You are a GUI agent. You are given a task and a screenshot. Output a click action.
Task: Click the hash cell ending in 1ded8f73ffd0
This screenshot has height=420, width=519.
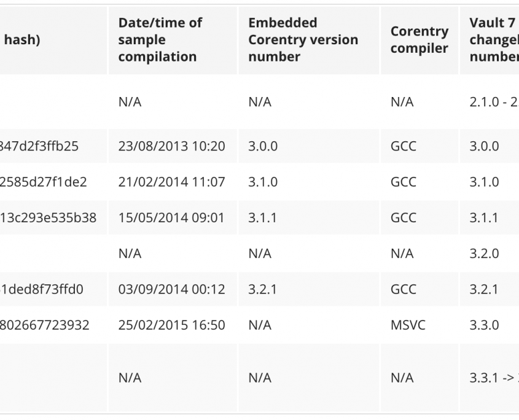click(x=42, y=289)
